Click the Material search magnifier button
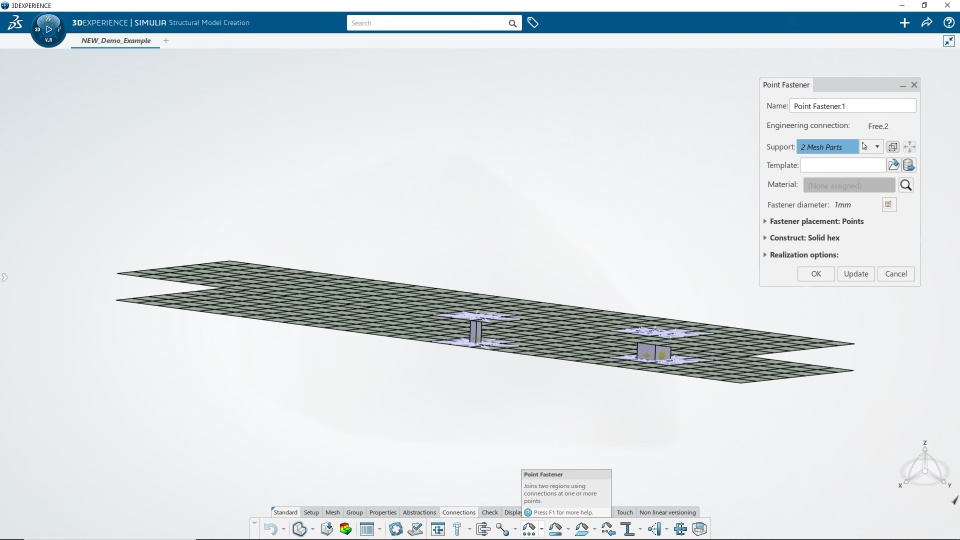The image size is (960, 540). (x=906, y=185)
